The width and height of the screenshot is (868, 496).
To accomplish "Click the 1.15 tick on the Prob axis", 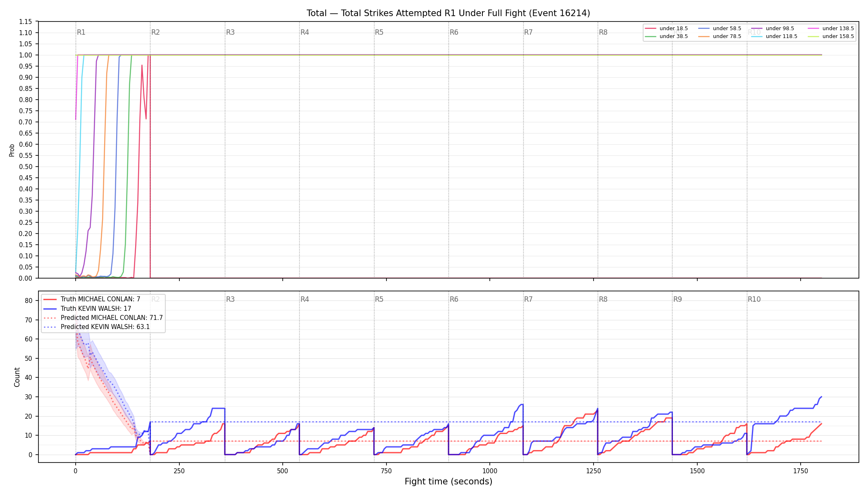I will pos(26,21).
